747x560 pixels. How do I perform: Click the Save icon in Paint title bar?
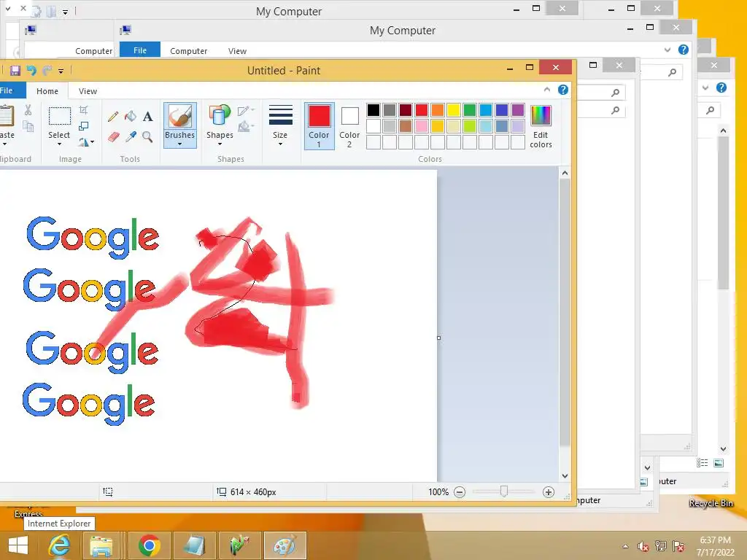coord(15,71)
